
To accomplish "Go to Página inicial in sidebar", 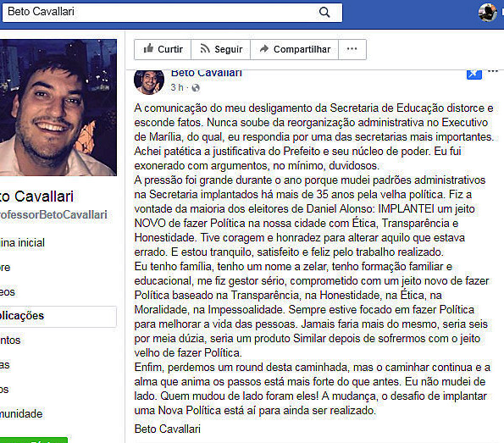I will click(x=22, y=243).
